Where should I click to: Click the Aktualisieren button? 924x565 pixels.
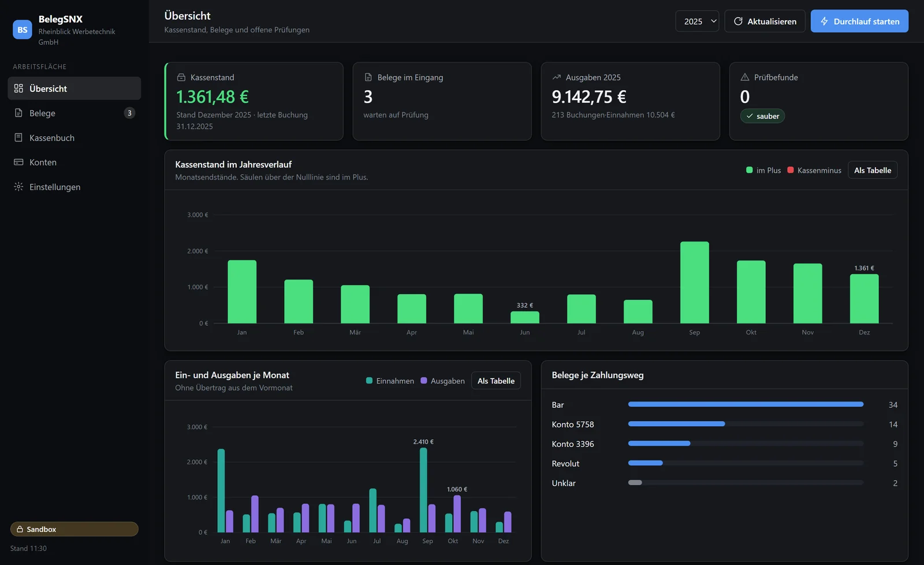765,21
